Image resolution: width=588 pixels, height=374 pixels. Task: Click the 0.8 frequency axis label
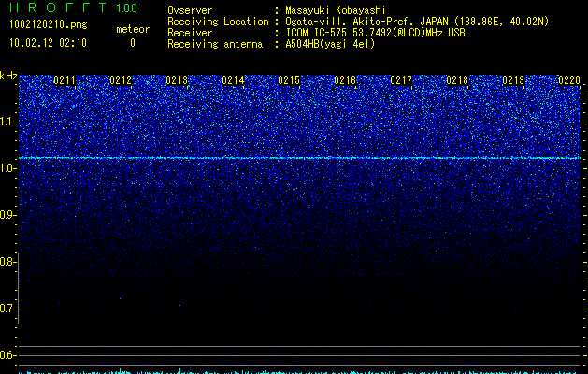(x=7, y=262)
